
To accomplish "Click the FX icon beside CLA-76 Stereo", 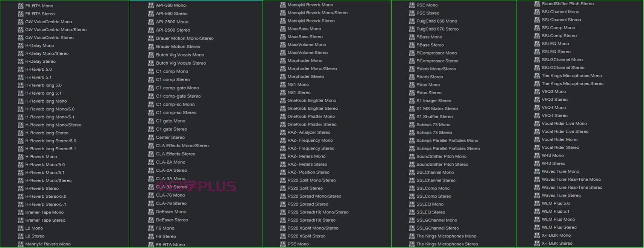I will pos(151,203).
